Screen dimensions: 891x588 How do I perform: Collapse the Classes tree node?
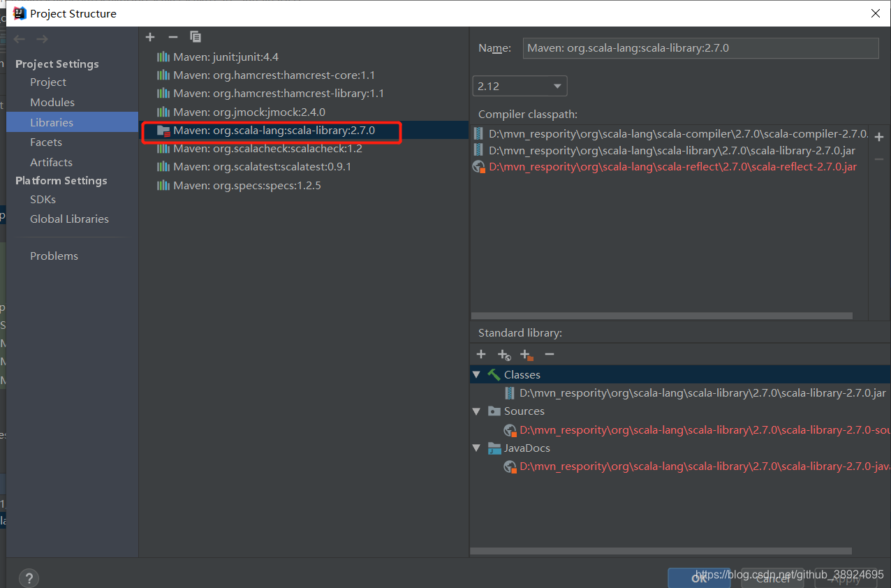pos(476,375)
